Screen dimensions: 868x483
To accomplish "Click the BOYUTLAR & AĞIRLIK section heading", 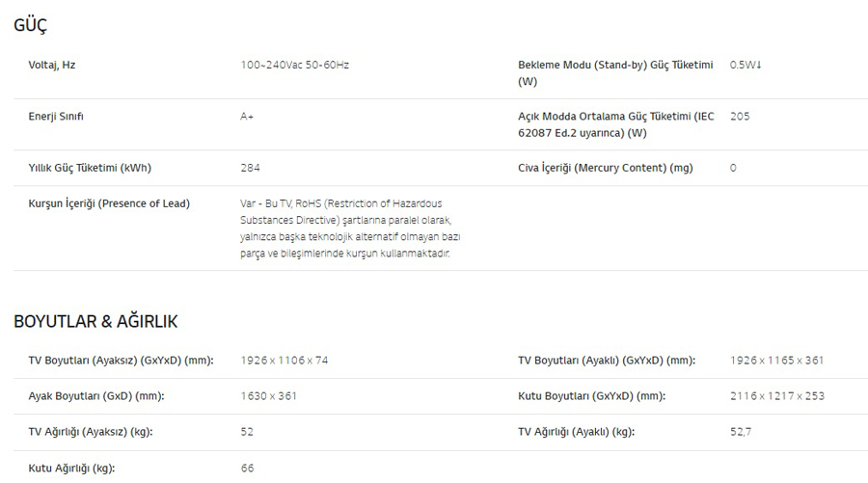I will [95, 321].
